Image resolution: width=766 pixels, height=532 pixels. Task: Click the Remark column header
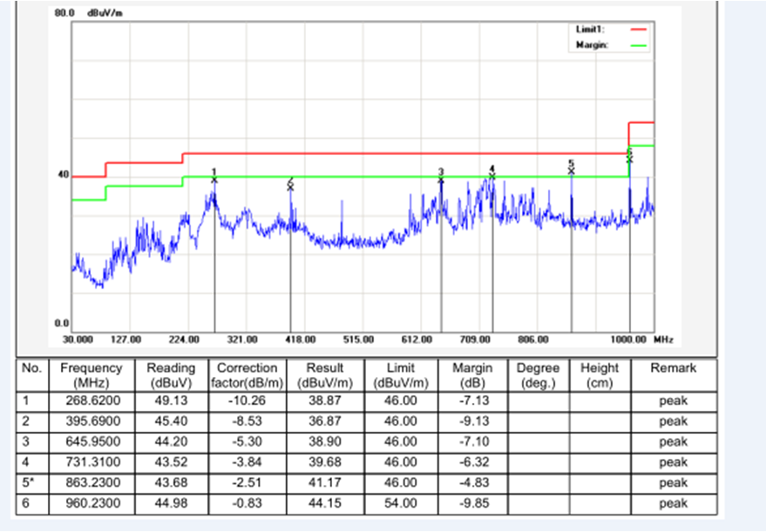[x=673, y=368]
